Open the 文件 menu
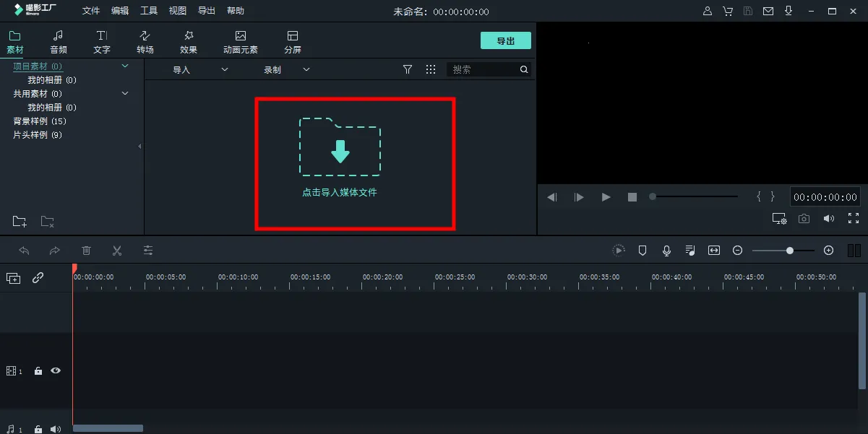This screenshot has height=434, width=868. 91,11
